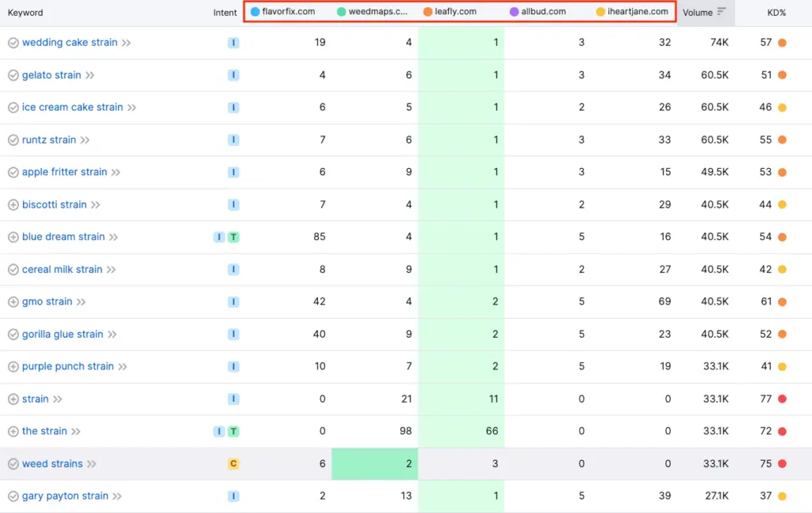The height and width of the screenshot is (513, 812).
Task: Toggle the checkmark beside gary payton strain
Action: pos(13,496)
